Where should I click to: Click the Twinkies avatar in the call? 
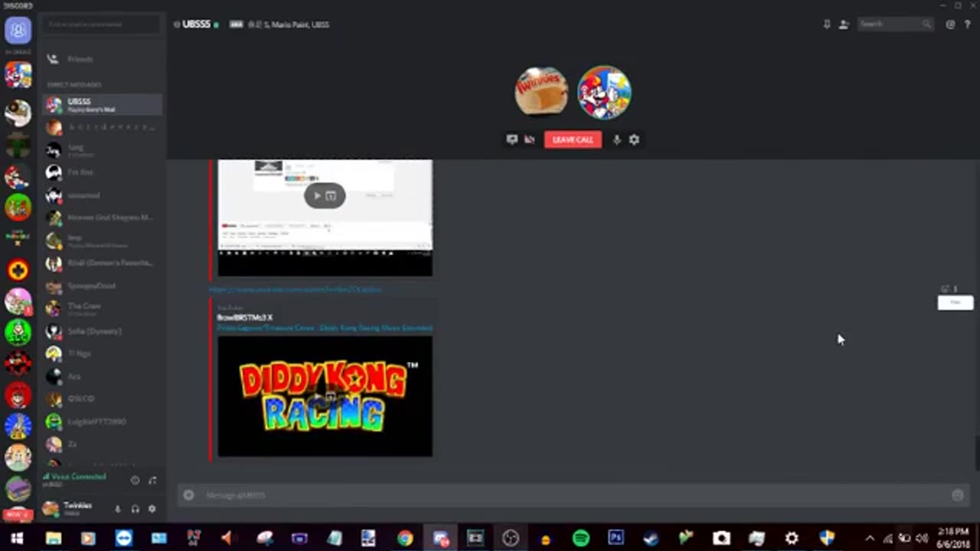[541, 93]
